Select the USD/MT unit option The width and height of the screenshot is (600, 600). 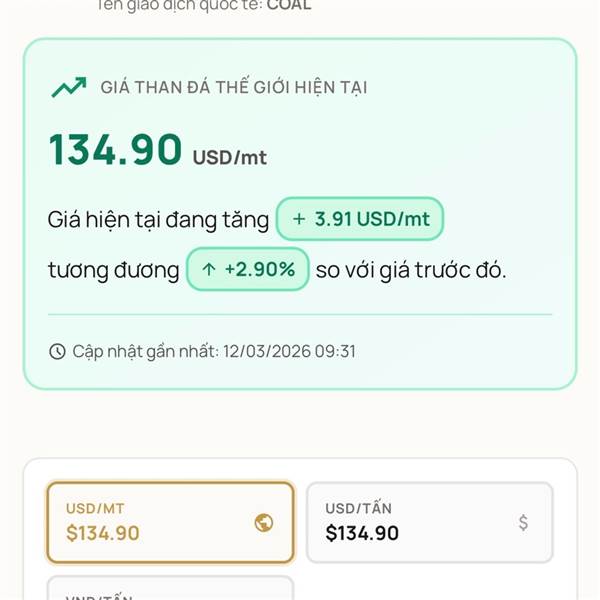click(x=170, y=522)
